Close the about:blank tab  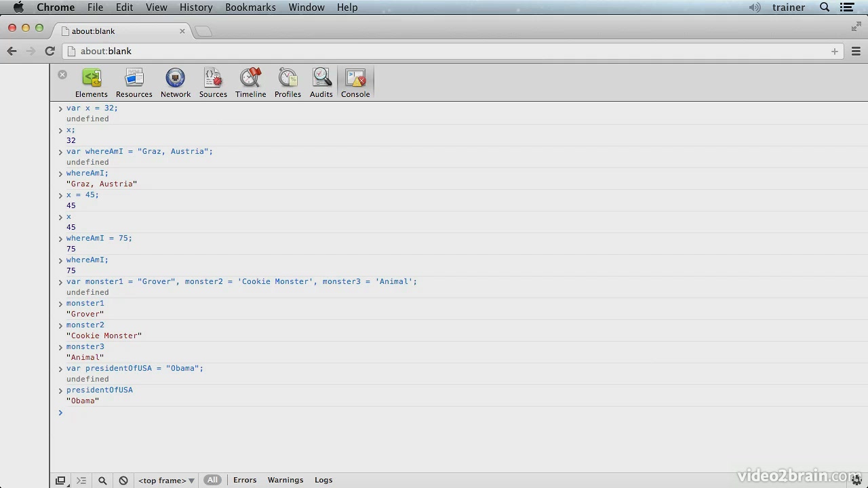182,31
